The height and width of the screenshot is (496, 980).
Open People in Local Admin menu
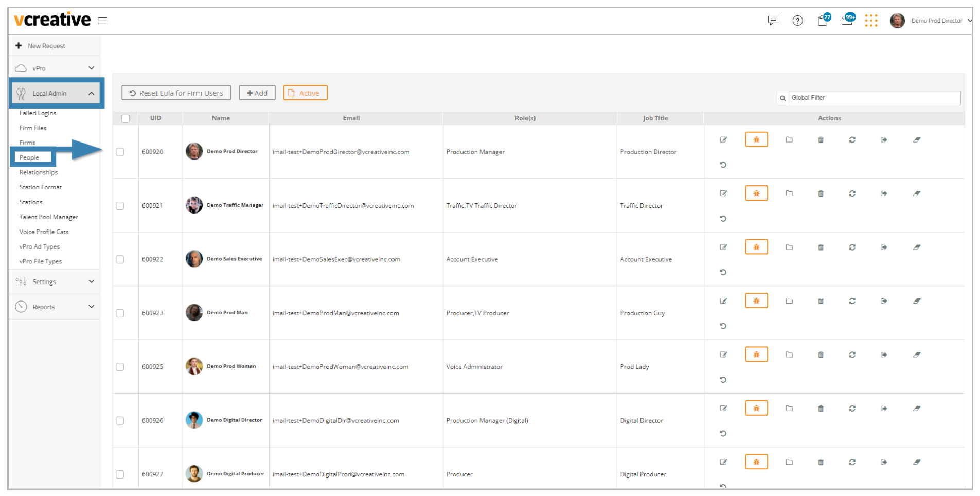click(29, 157)
